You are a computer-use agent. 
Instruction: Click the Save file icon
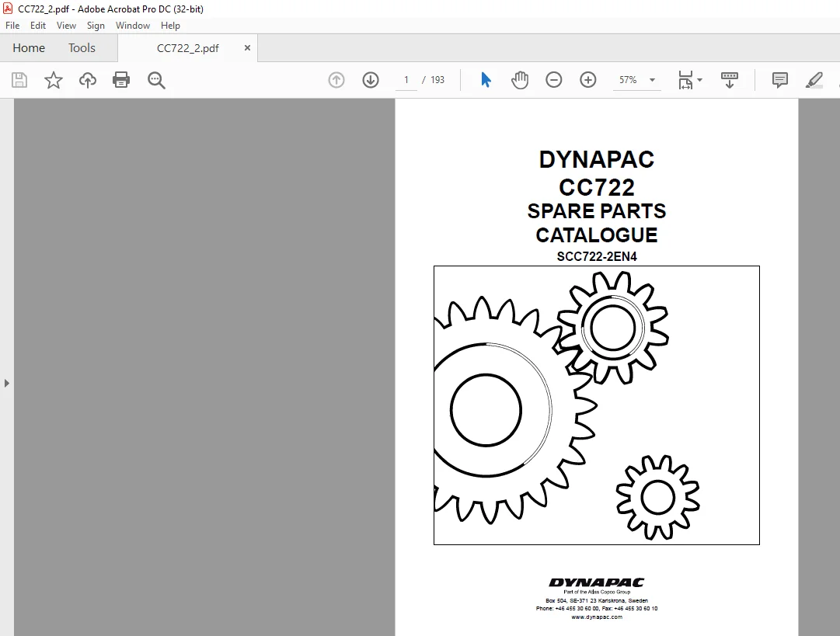pyautogui.click(x=19, y=80)
